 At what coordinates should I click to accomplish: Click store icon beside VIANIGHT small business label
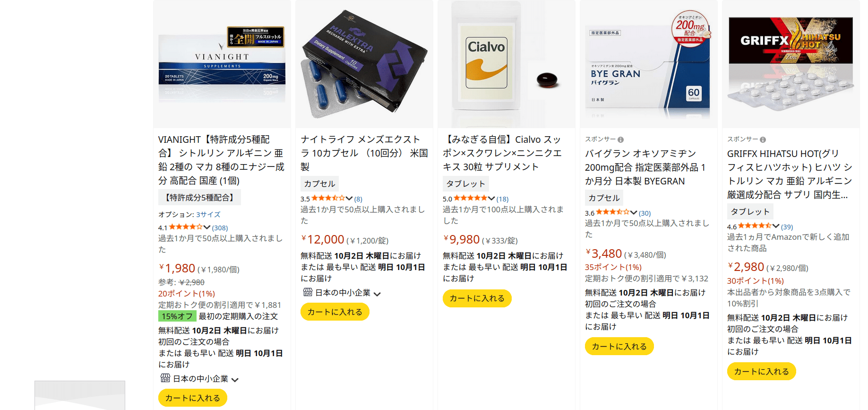pyautogui.click(x=165, y=378)
